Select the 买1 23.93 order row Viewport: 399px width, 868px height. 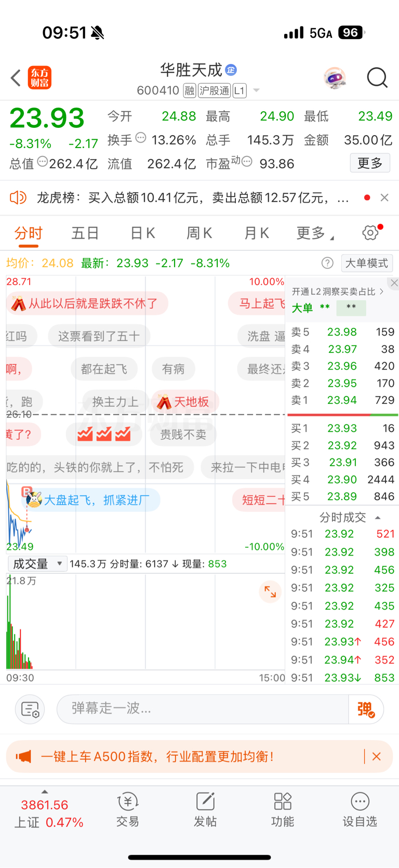coord(342,428)
